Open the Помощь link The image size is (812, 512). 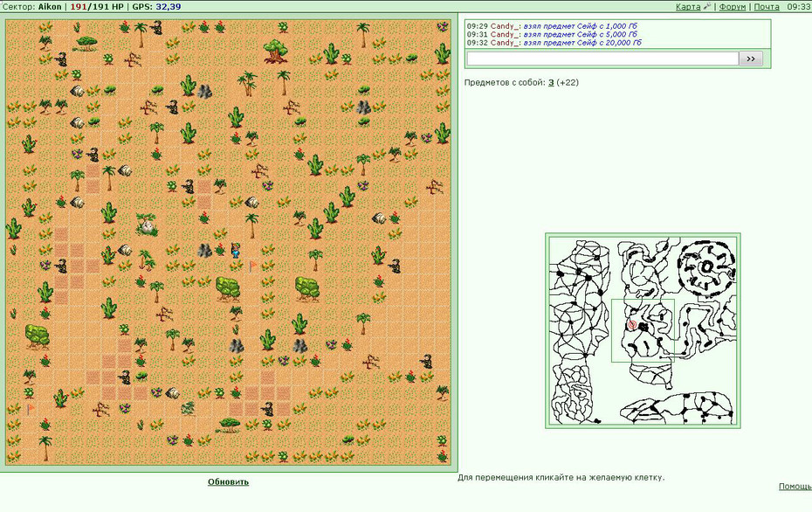pyautogui.click(x=795, y=486)
